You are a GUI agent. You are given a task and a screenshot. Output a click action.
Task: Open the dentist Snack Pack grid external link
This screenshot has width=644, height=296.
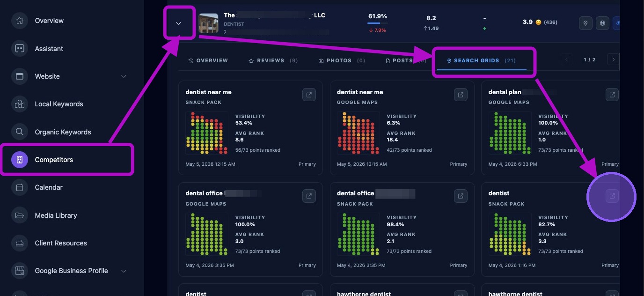coord(612,196)
